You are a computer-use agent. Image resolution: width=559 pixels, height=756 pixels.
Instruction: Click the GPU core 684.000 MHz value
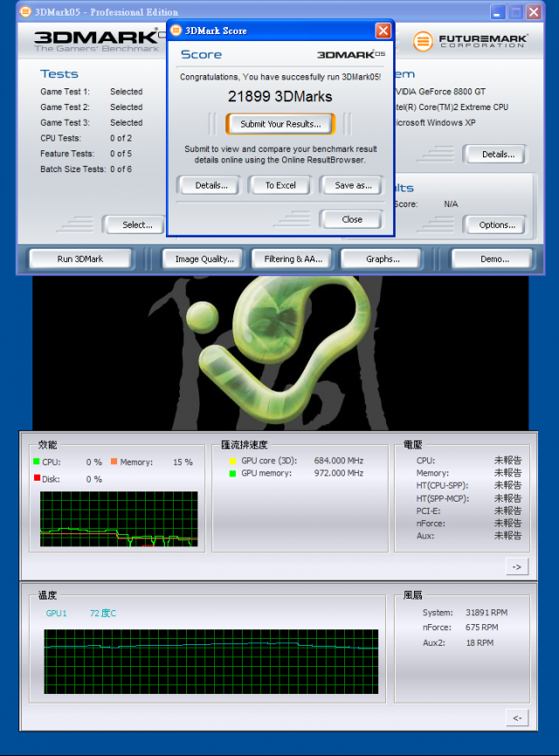point(339,461)
